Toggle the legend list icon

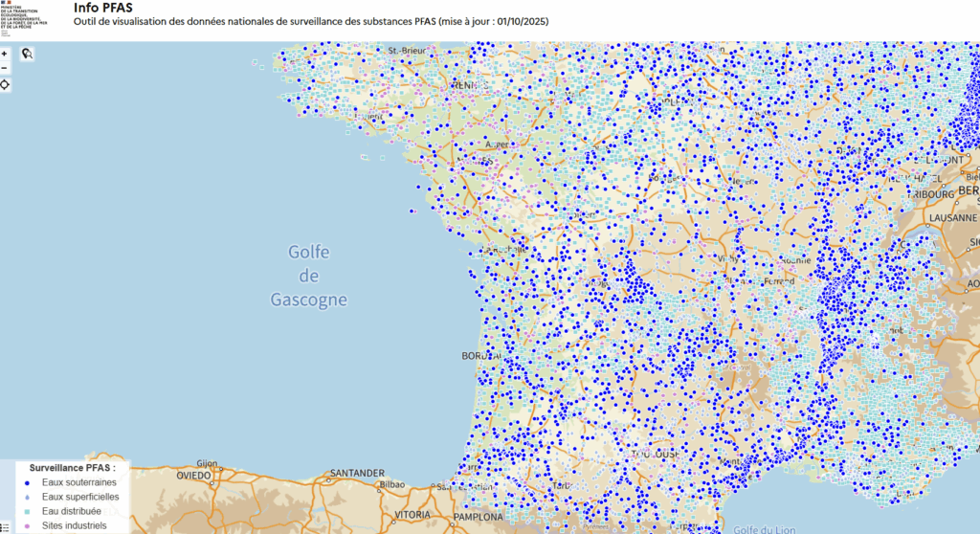coord(4,526)
